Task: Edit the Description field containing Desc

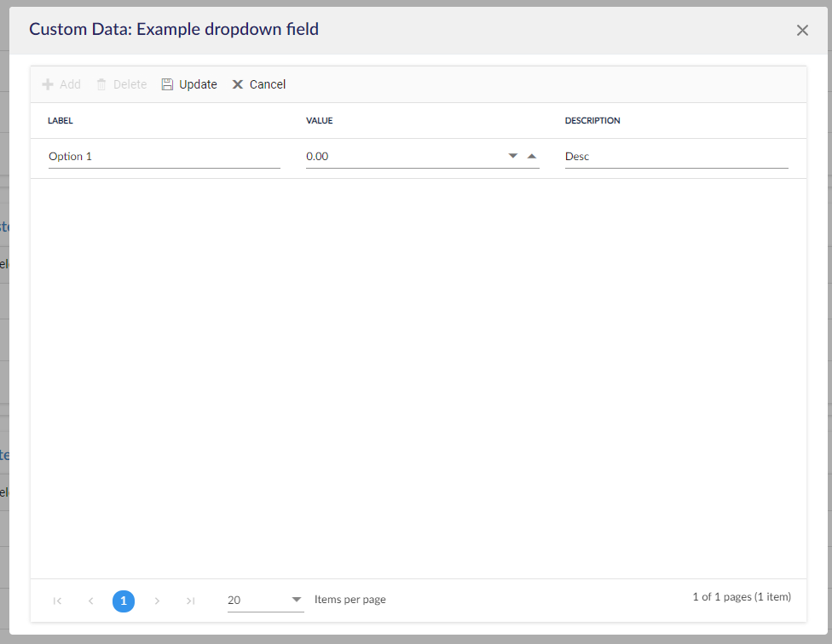Action: click(675, 157)
